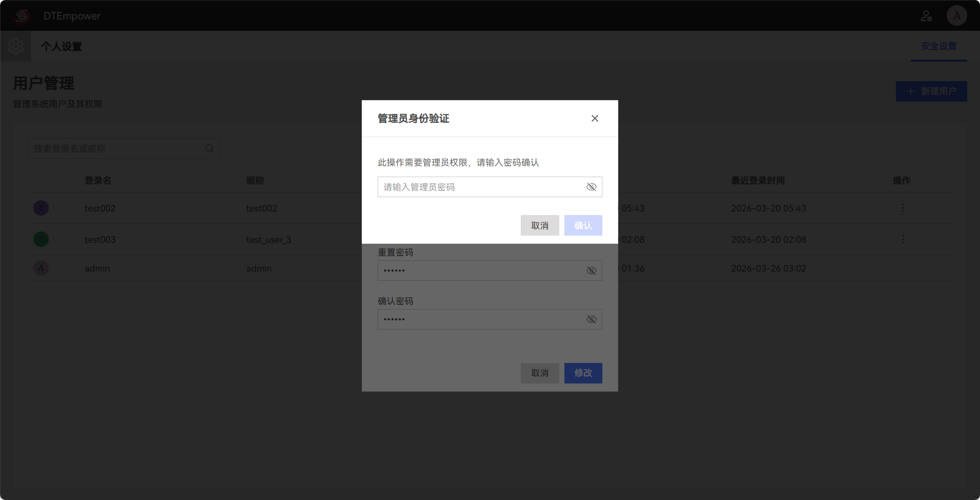Viewport: 980px width, 500px height.
Task: Click nickname admin cell
Action: 259,268
